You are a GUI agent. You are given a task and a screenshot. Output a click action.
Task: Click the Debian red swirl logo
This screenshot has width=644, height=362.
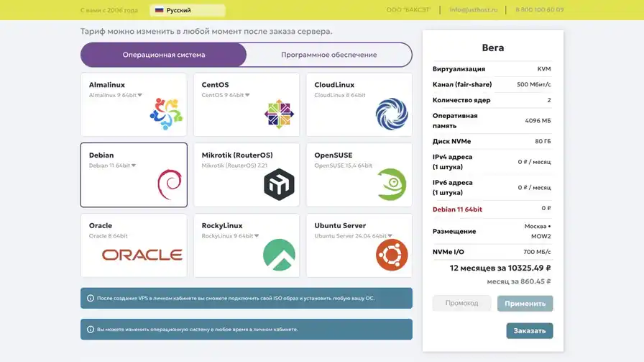point(170,184)
